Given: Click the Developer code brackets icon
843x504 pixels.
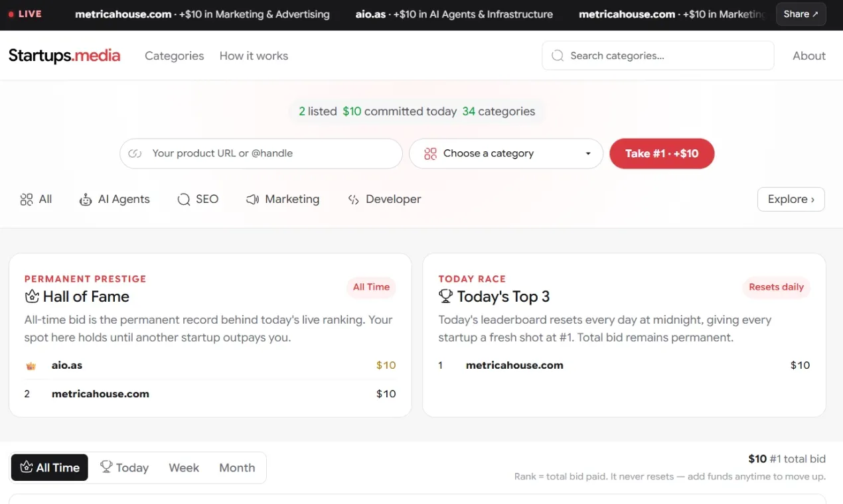Looking at the screenshot, I should (x=354, y=200).
